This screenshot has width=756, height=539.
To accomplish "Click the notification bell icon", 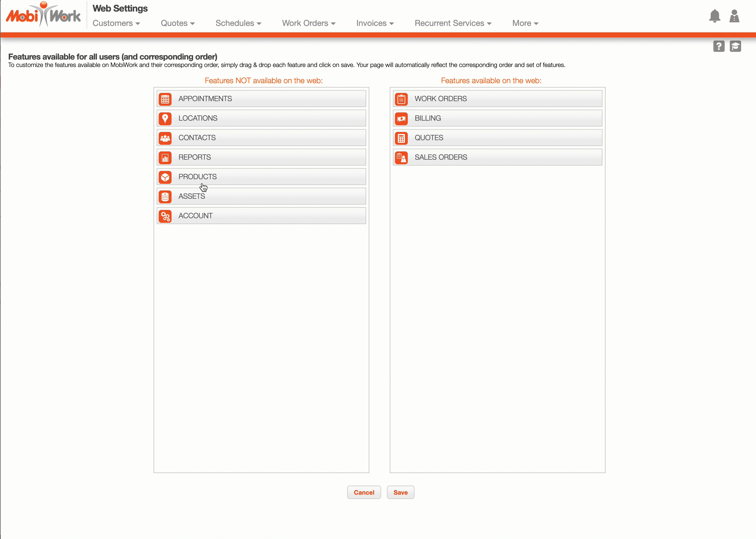I will point(714,16).
